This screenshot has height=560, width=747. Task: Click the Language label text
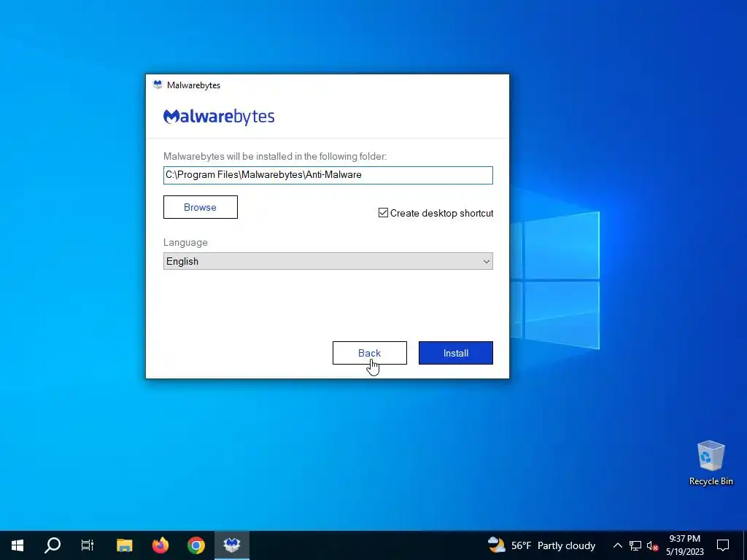coord(185,242)
